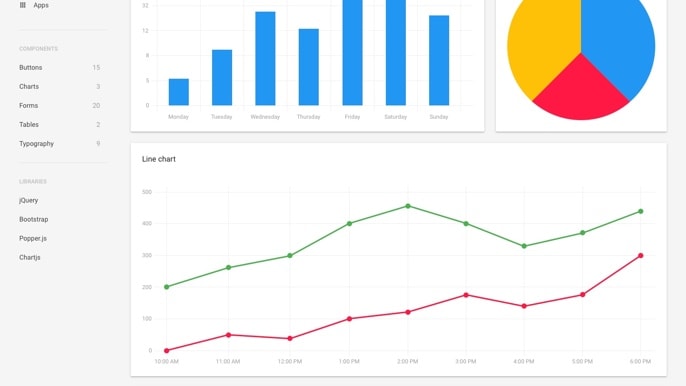Click the Typography count badge 9
Image resolution: width=686 pixels, height=386 pixels.
(x=98, y=144)
